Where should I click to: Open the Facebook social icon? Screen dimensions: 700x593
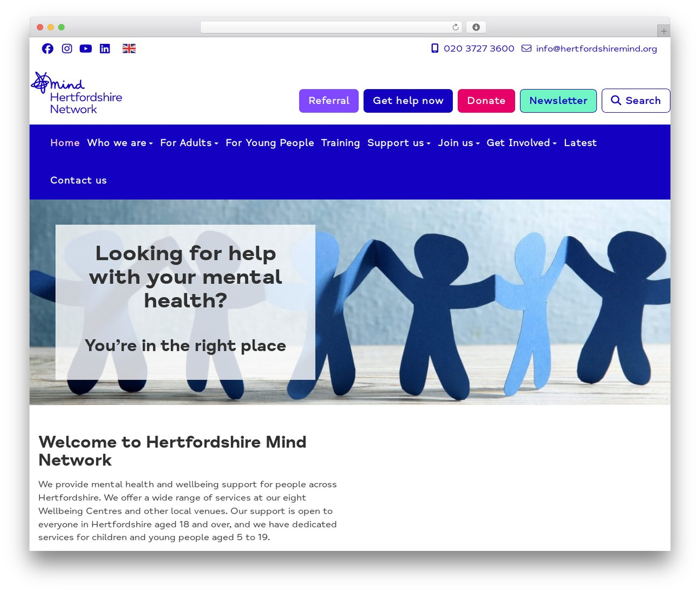coord(48,49)
